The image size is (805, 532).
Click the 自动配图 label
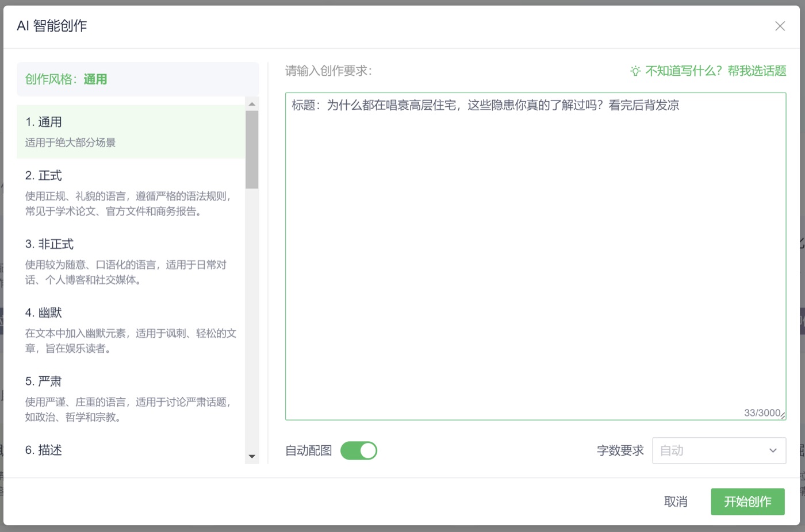tap(309, 450)
